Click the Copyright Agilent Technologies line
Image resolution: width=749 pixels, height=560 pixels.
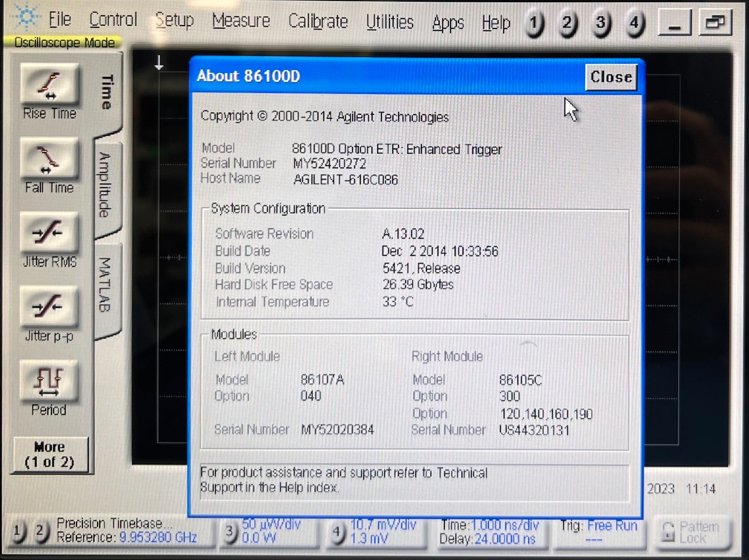(324, 116)
